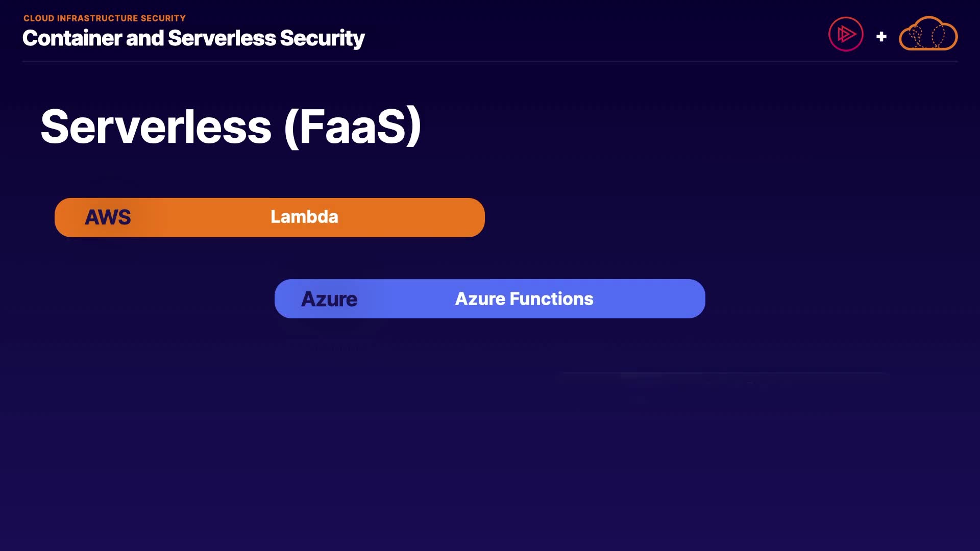Click the white word 'Azure' before 'Functions'
980x551 pixels.
click(480, 299)
